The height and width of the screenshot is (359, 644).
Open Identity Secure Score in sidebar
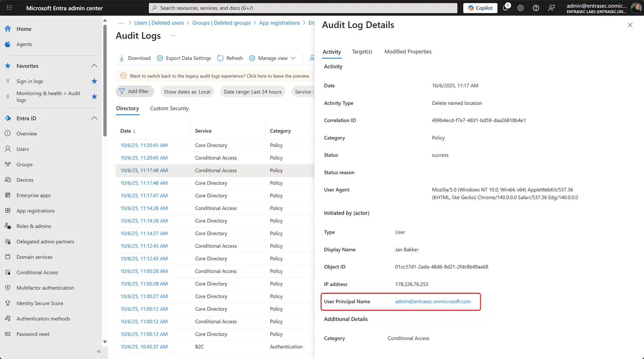(x=40, y=303)
